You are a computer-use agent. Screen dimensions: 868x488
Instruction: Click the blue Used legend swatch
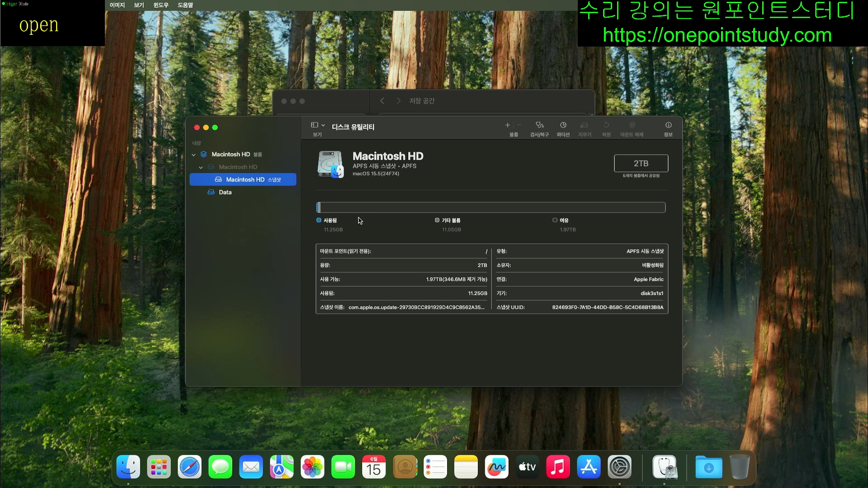click(x=319, y=220)
